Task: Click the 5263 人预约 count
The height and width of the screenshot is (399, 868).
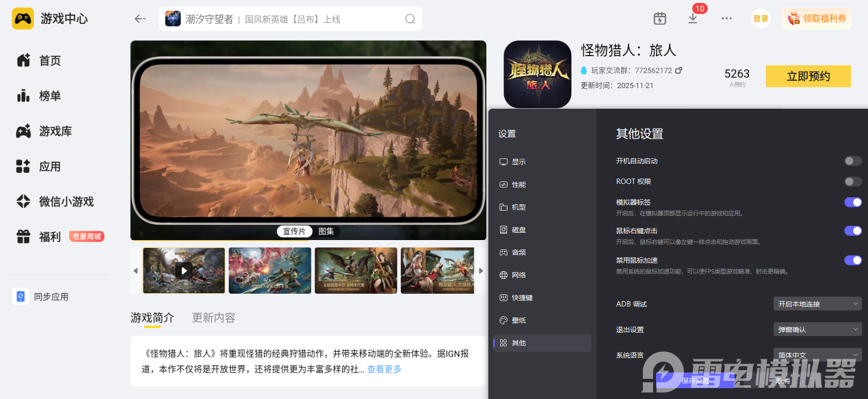Action: (x=737, y=77)
